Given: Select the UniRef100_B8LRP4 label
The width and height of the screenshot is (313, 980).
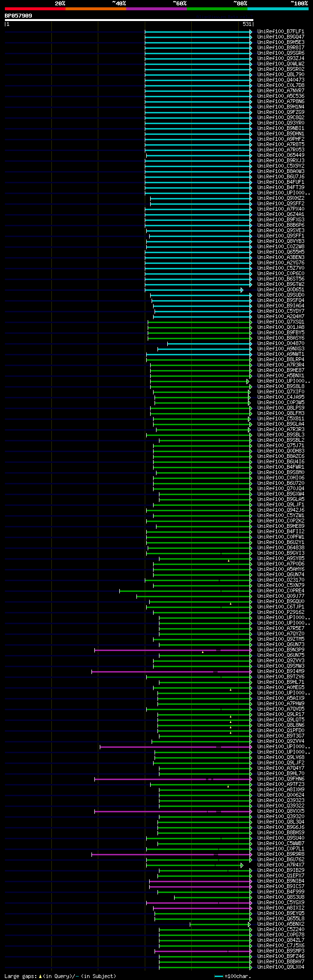Looking at the screenshot, I should 281,359.
